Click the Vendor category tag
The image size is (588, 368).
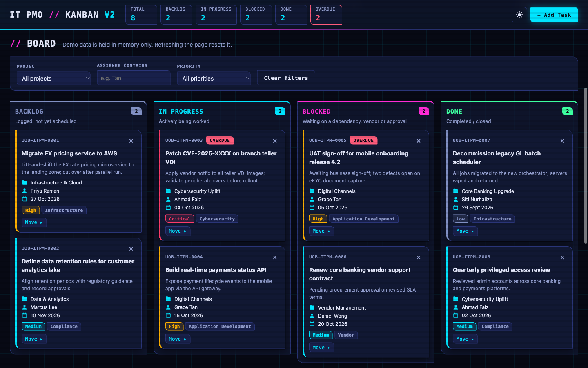[346, 335]
